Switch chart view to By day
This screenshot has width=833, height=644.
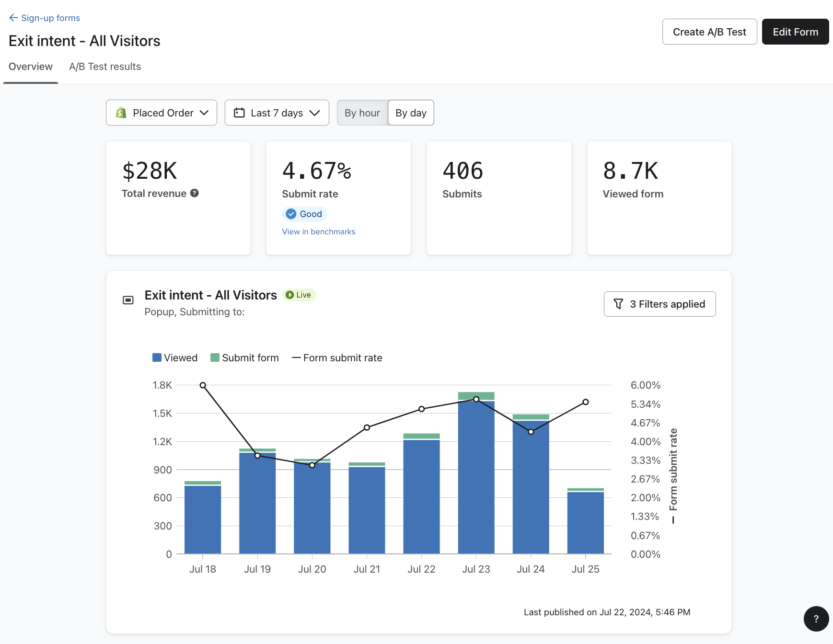pos(411,113)
